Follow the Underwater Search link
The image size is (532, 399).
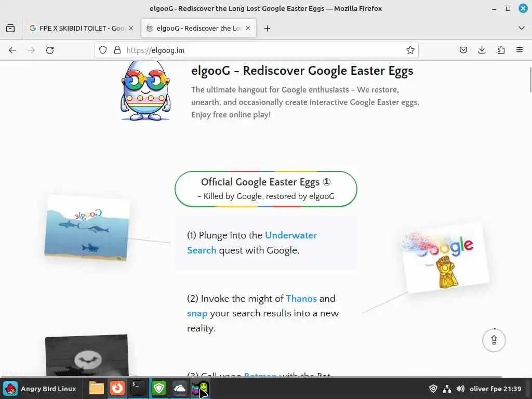[252, 243]
